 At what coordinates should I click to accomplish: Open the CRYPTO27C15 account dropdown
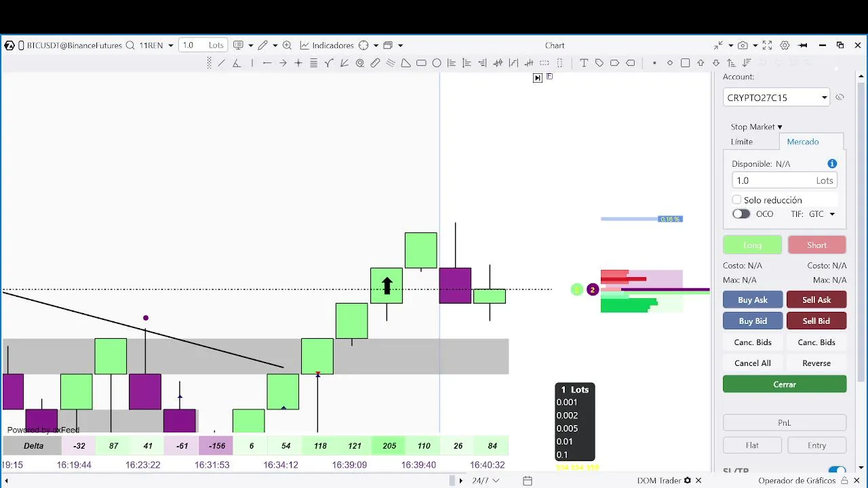pos(776,98)
